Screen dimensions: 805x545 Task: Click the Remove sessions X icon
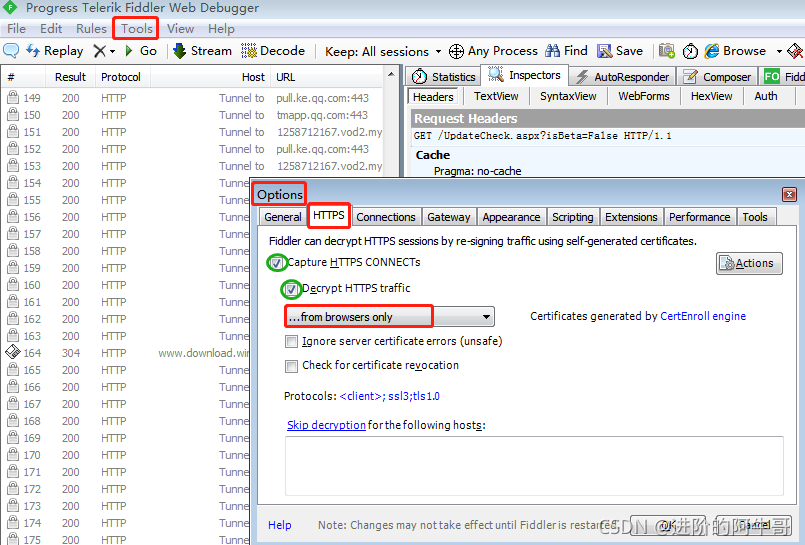coord(100,51)
